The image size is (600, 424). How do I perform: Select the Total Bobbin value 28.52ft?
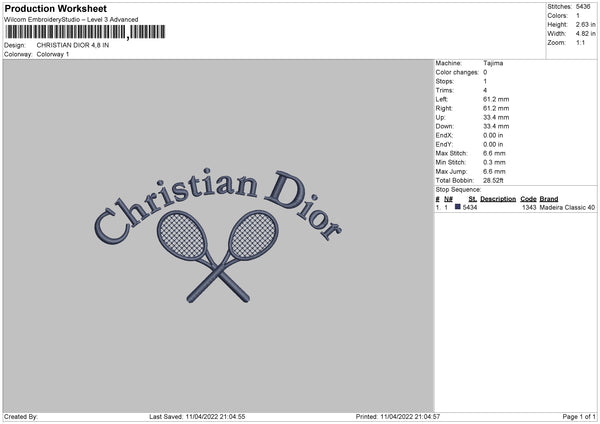[x=493, y=180]
